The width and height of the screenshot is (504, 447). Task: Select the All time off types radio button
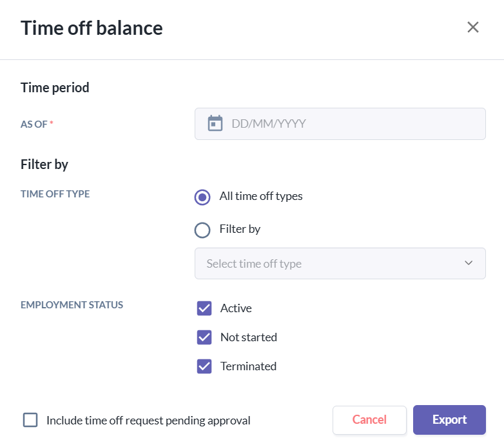pyautogui.click(x=202, y=197)
